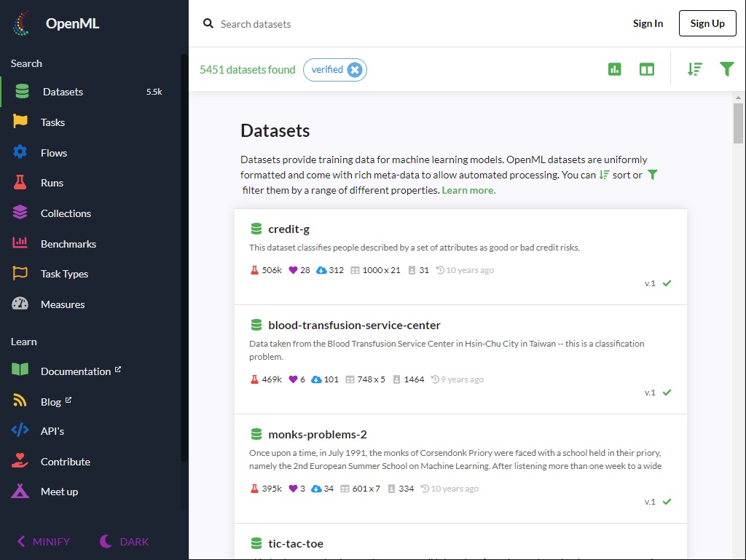This screenshot has height=560, width=746.
Task: Click credit-g downloads cloud icon
Action: point(321,270)
